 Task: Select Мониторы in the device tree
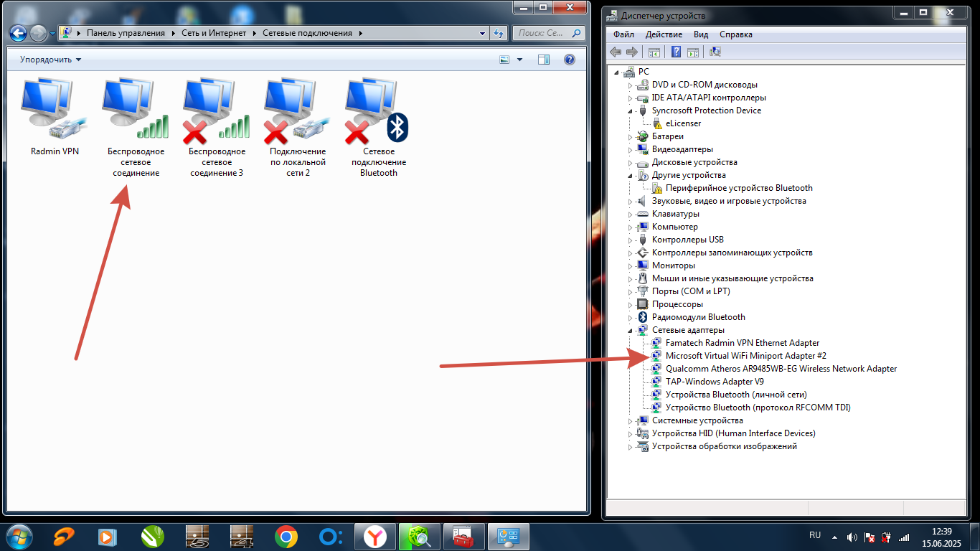pos(674,265)
